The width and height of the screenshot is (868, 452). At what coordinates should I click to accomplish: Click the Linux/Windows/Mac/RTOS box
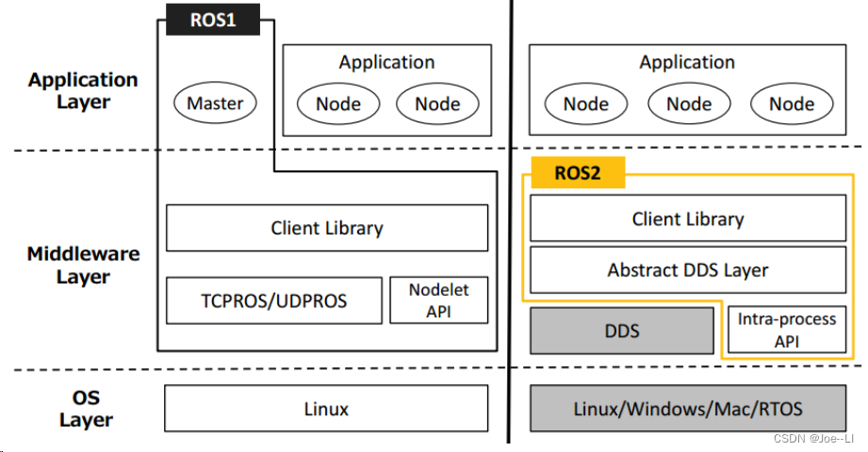click(x=688, y=409)
